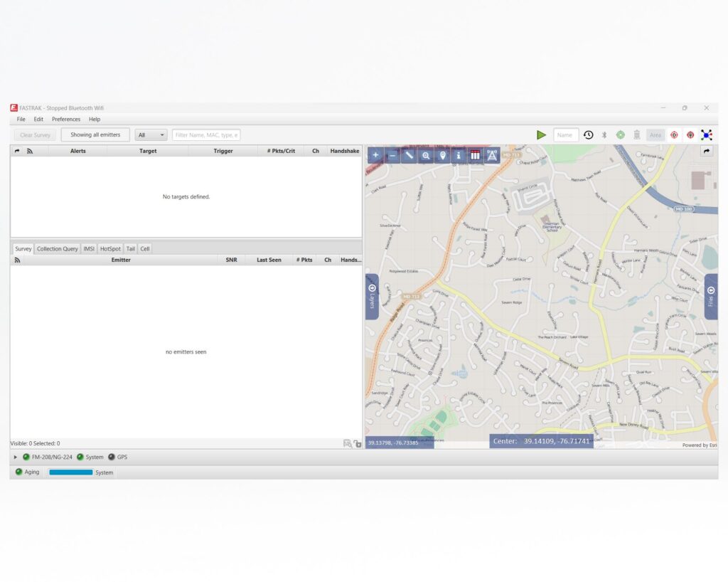Image resolution: width=728 pixels, height=582 pixels.
Task: Click the map location pin tool
Action: (x=442, y=155)
